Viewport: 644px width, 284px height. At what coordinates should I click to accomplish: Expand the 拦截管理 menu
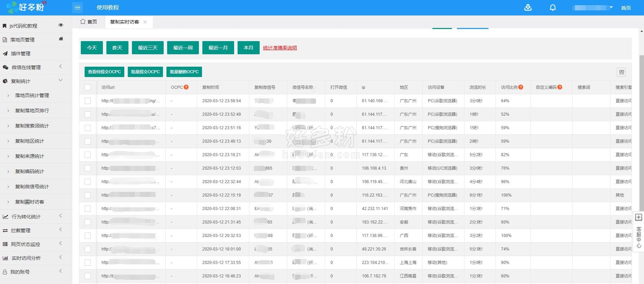36,230
